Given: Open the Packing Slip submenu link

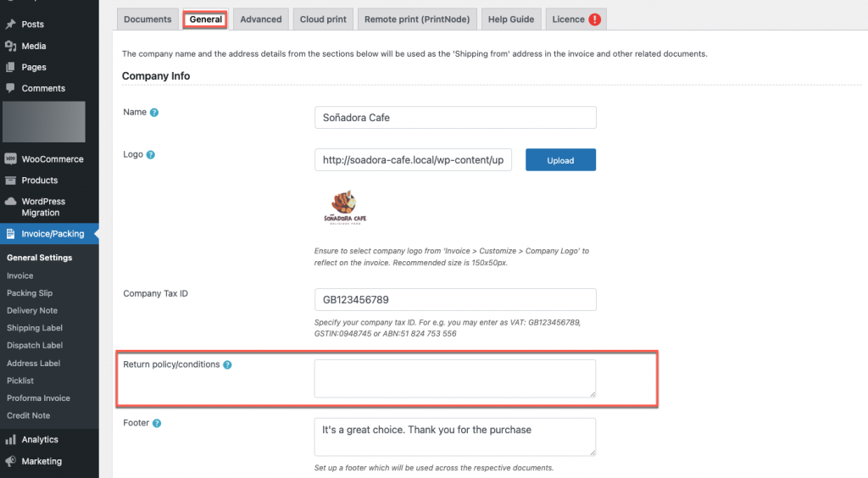Looking at the screenshot, I should tap(30, 293).
